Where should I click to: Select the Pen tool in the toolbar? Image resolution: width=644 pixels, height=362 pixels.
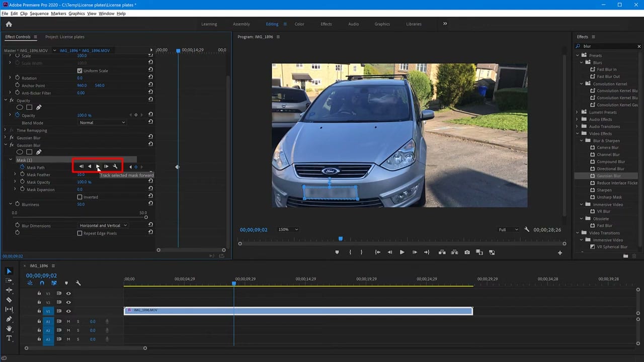tap(8, 319)
